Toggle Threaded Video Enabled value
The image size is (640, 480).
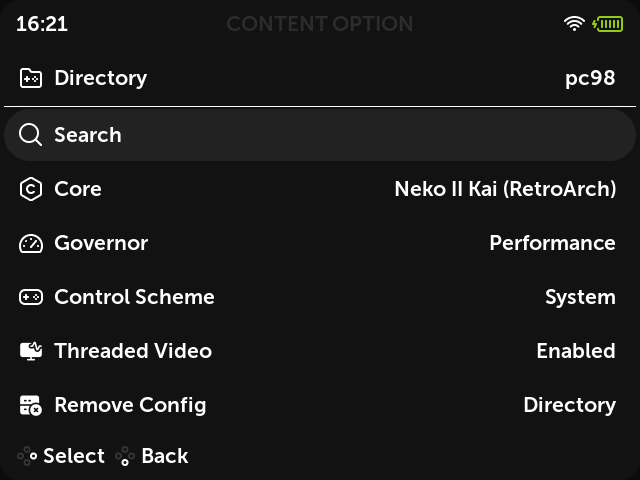[x=576, y=351]
